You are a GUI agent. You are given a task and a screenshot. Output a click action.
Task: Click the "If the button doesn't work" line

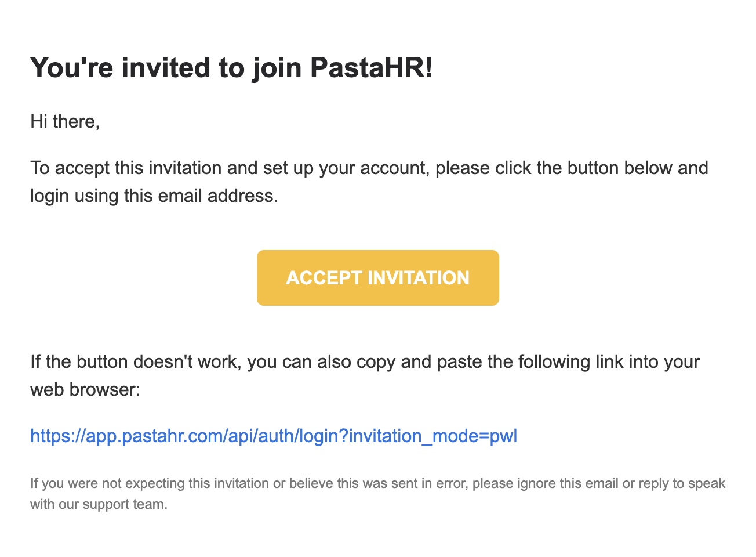pos(365,361)
